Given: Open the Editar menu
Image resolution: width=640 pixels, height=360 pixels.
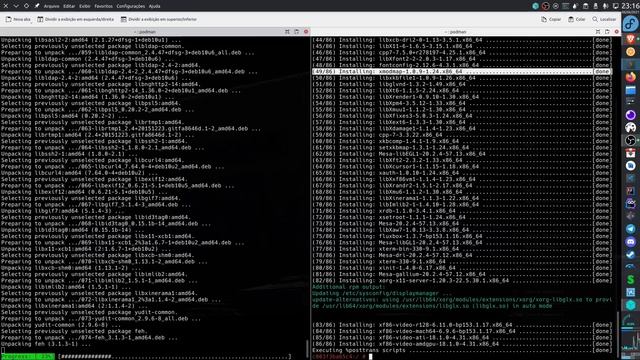Looking at the screenshot, I should coord(69,6).
